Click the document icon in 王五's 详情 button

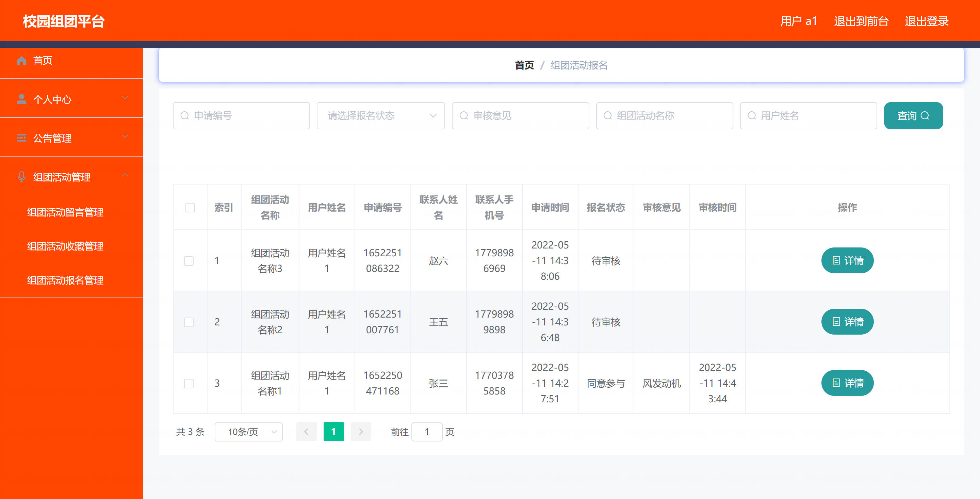coord(836,322)
